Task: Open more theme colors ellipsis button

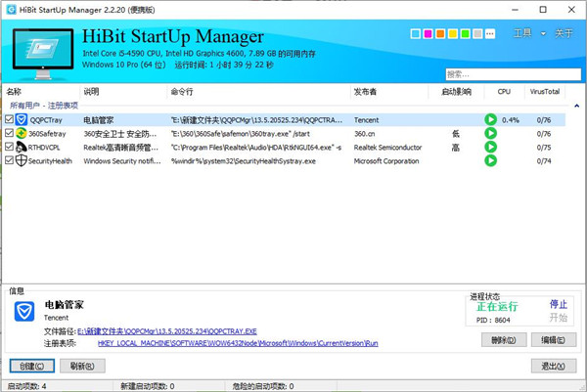Action: 489,33
